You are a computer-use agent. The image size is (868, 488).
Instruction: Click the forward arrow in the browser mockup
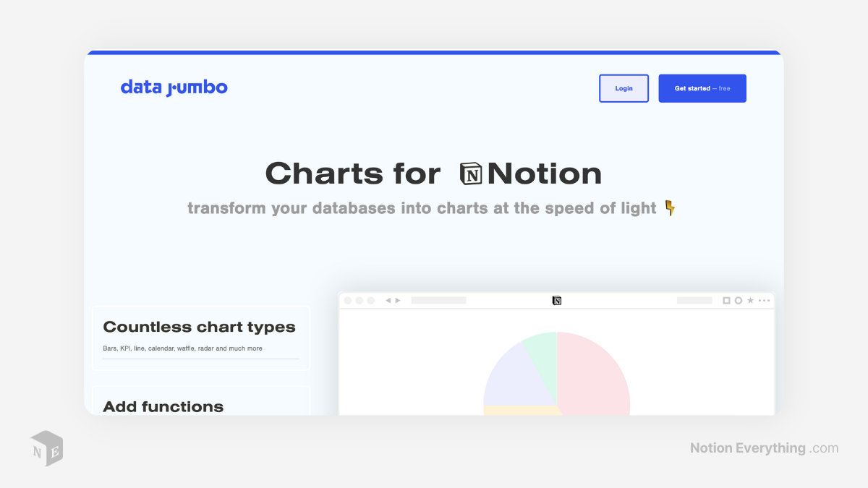[397, 300]
